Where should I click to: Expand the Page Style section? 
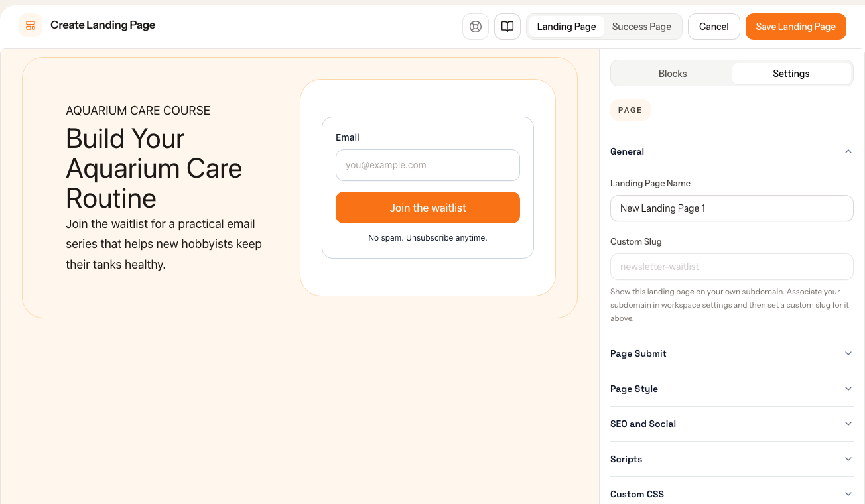point(732,389)
